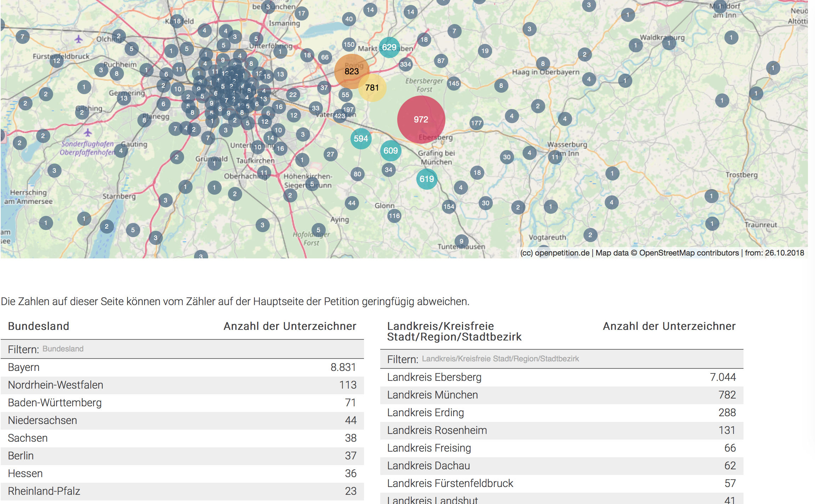Sort Bundesland table by Anzahl der Unterzeichner
This screenshot has width=815, height=504.
click(x=290, y=326)
